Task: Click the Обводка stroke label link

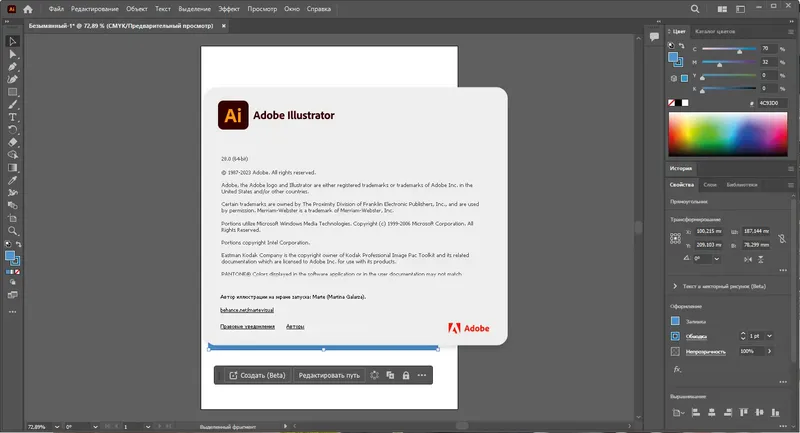Action: click(x=696, y=337)
